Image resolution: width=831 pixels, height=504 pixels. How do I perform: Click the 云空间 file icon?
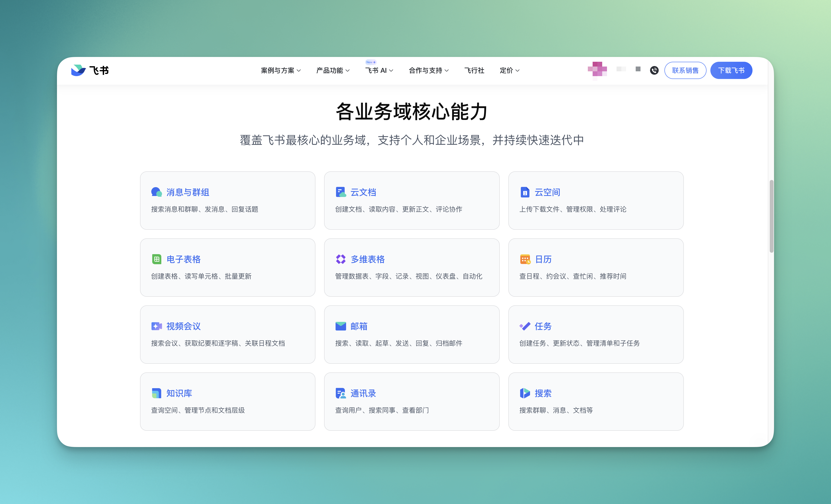525,192
